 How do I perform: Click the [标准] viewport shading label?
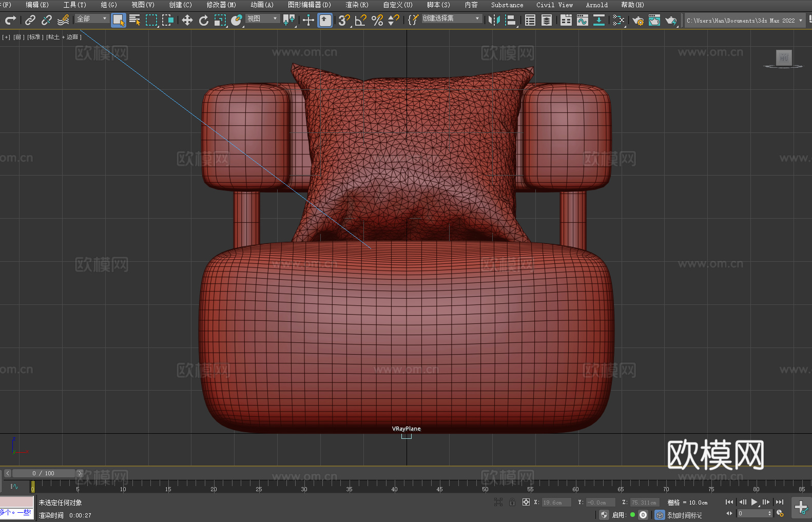(x=34, y=37)
